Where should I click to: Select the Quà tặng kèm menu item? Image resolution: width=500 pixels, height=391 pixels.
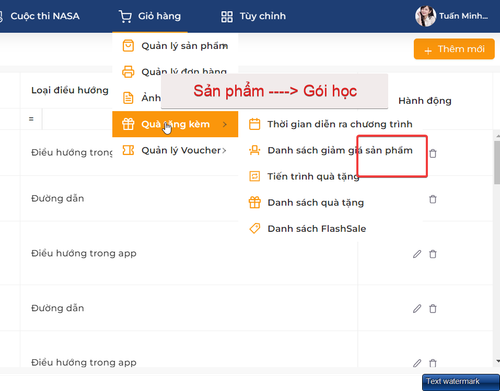coord(175,124)
